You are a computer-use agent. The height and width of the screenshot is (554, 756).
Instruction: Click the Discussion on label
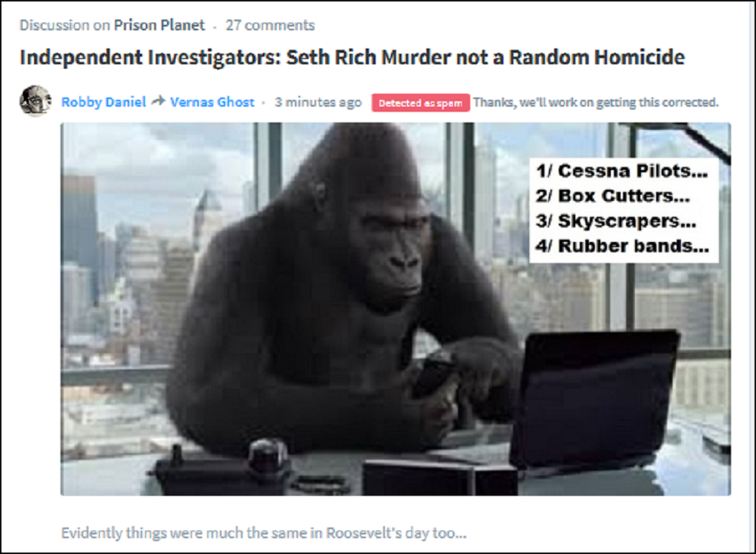(x=64, y=25)
